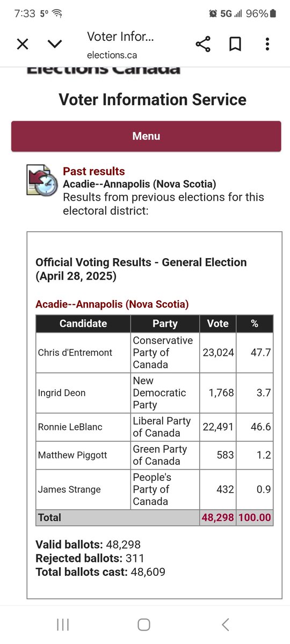Tap the alarm icon in status bar

213,13
